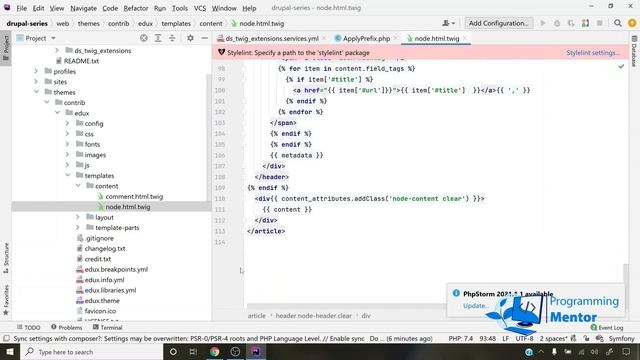This screenshot has height=360, width=640.
Task: Click the Stop icon in toolbar
Action: click(600, 23)
